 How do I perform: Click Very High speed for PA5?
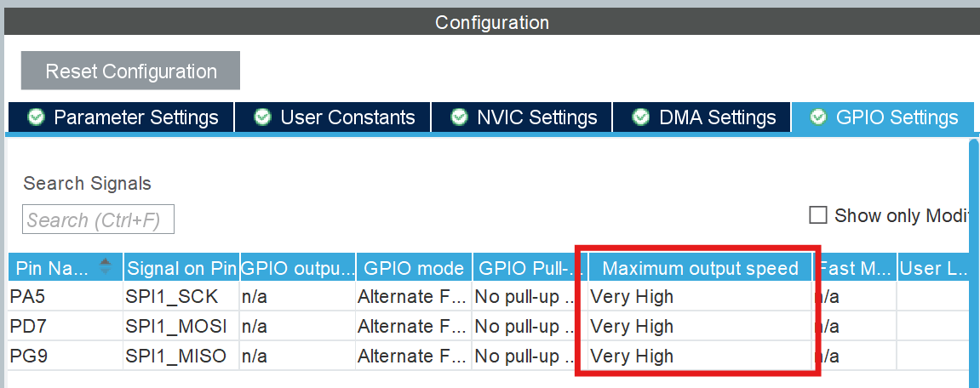tap(700, 296)
